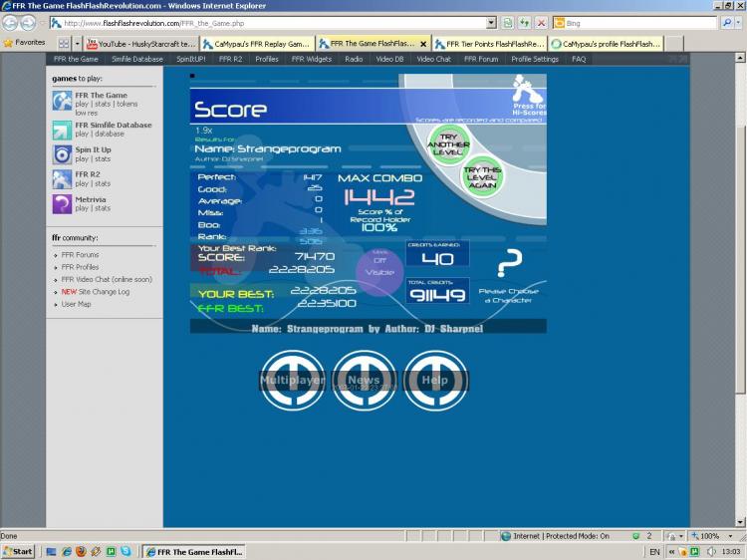Click the question mark character chooser
This screenshot has height=560, width=747.
click(509, 263)
